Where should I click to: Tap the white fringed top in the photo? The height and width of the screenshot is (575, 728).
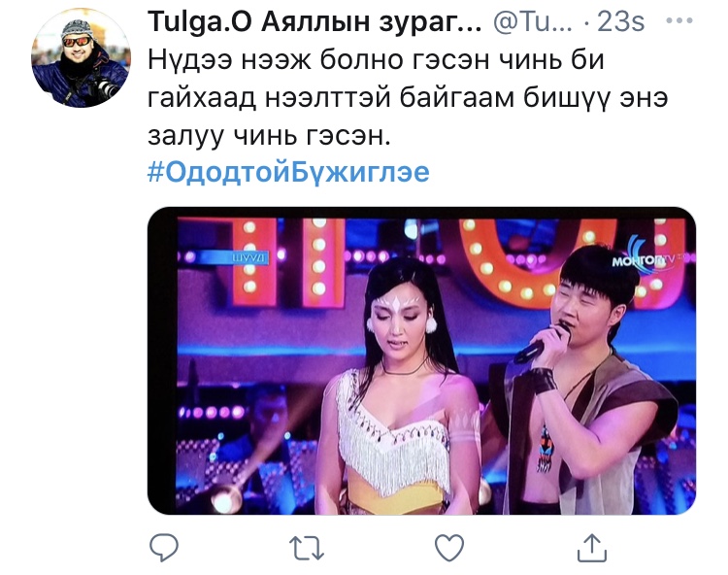392,434
